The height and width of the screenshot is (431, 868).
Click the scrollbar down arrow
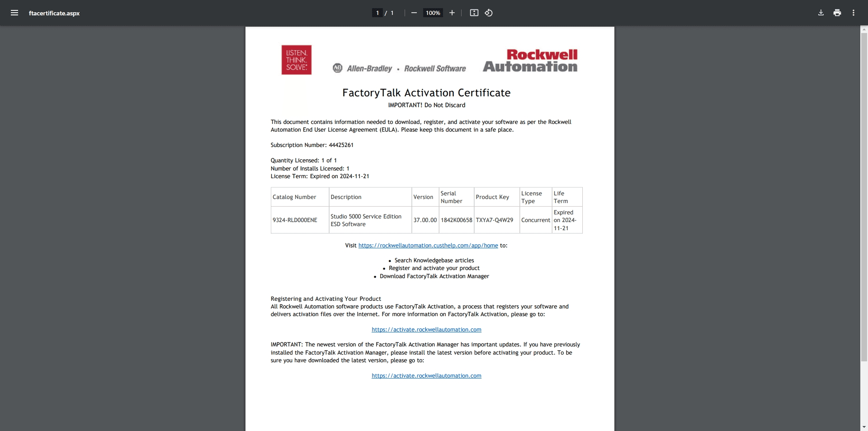pos(864,427)
